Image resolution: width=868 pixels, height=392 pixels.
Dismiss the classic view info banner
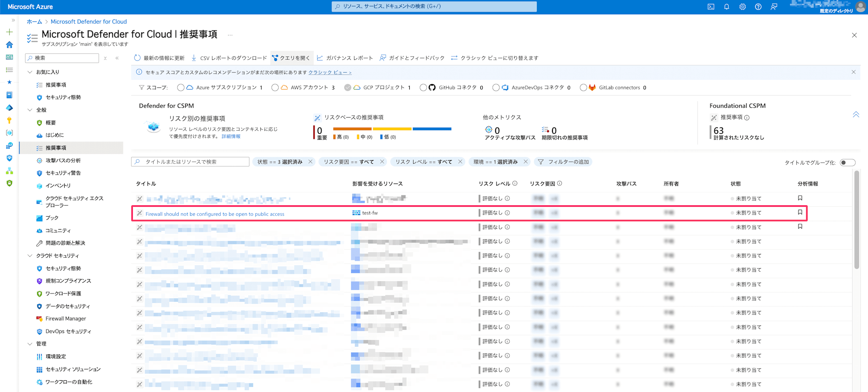click(x=854, y=72)
